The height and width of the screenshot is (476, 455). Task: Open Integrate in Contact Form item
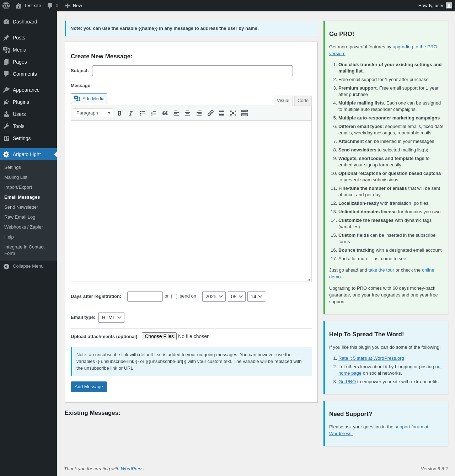pos(28,250)
